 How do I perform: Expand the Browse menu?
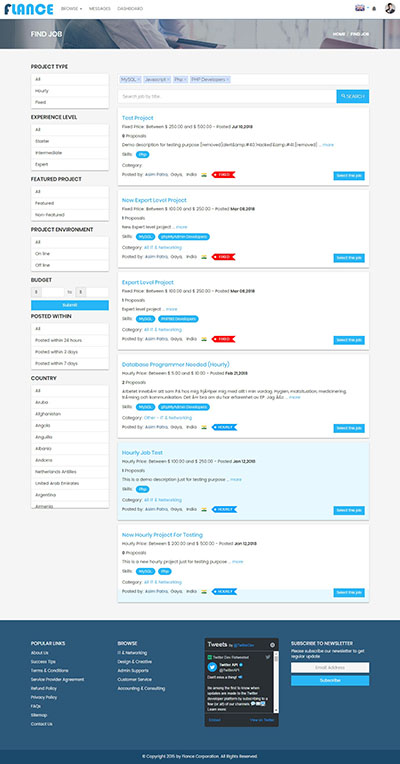tap(72, 9)
